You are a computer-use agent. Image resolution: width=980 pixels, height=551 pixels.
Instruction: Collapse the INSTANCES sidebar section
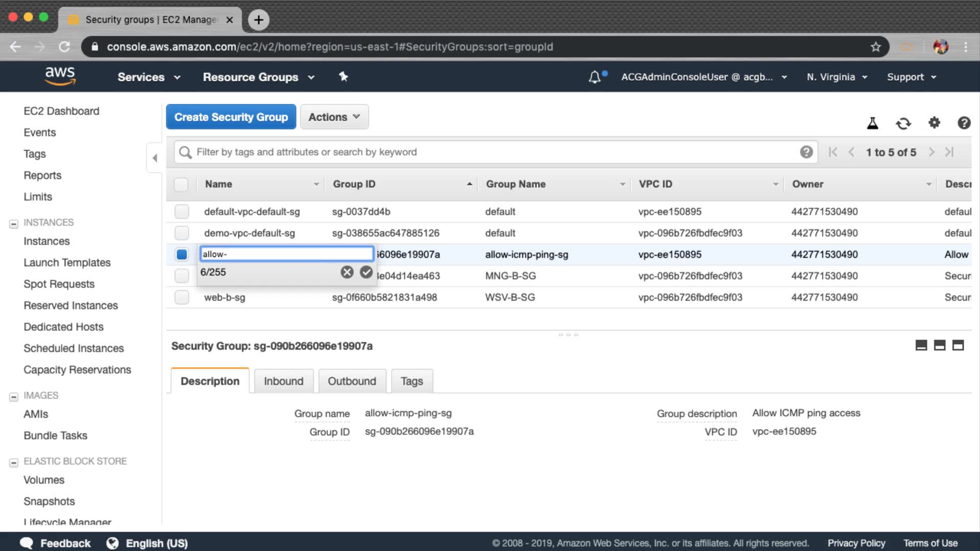[x=14, y=223]
